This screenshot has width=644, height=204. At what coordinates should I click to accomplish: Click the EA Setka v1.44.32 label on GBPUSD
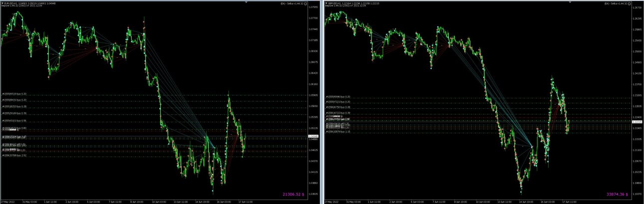(x=617, y=3)
